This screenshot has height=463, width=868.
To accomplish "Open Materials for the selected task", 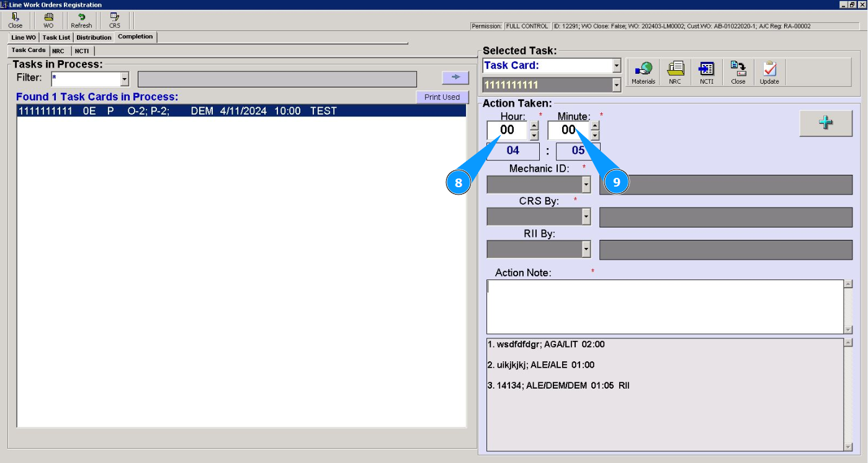I will pyautogui.click(x=643, y=73).
